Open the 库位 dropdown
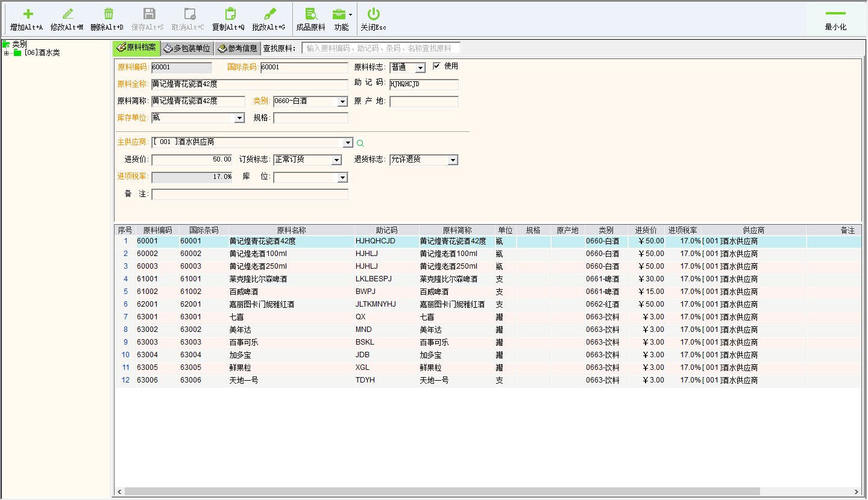This screenshot has height=500, width=868. (x=342, y=178)
